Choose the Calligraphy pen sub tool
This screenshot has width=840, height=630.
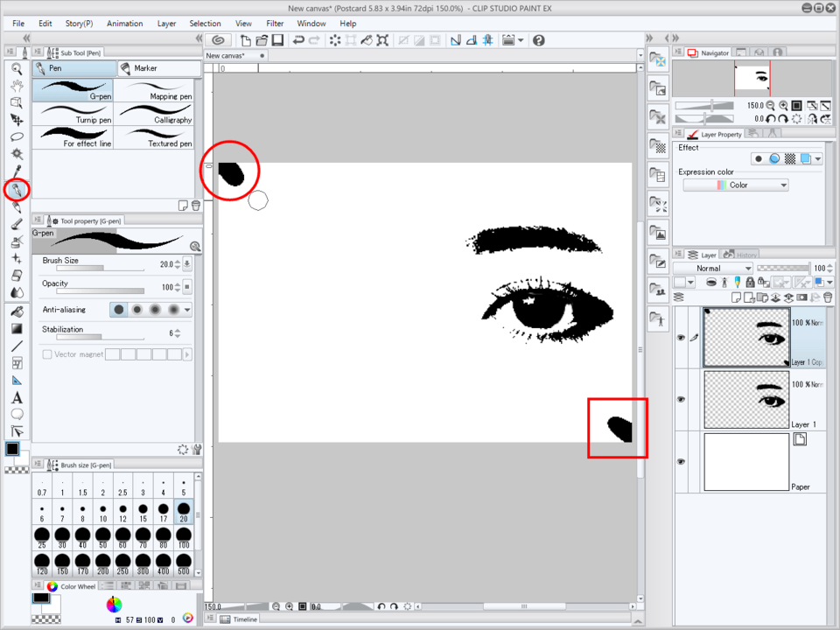pos(154,114)
